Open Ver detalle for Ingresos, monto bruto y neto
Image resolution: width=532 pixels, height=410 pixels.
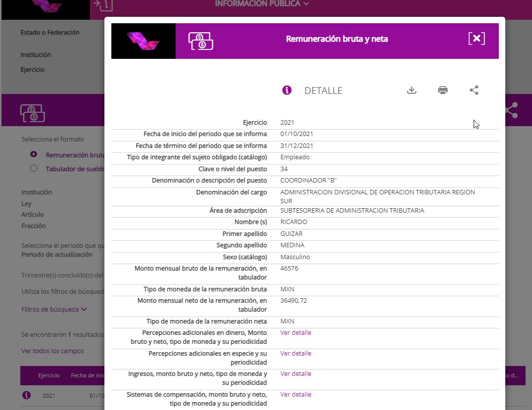295,374
